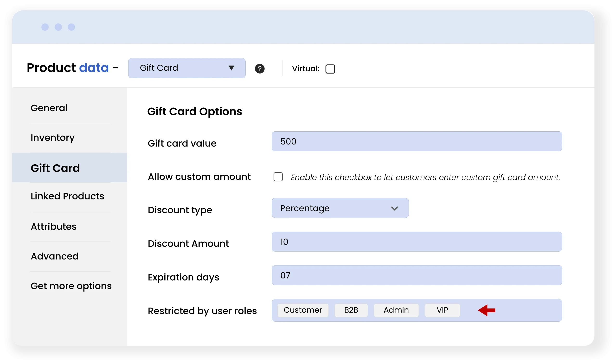Click the chevron arrow beside Percentage
The image size is (616, 364).
click(x=394, y=208)
